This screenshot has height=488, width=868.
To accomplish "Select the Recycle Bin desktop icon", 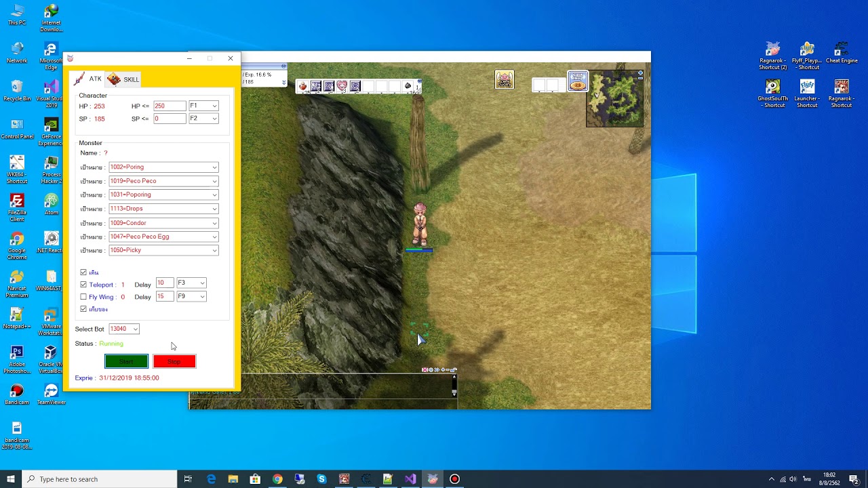I will tap(17, 91).
